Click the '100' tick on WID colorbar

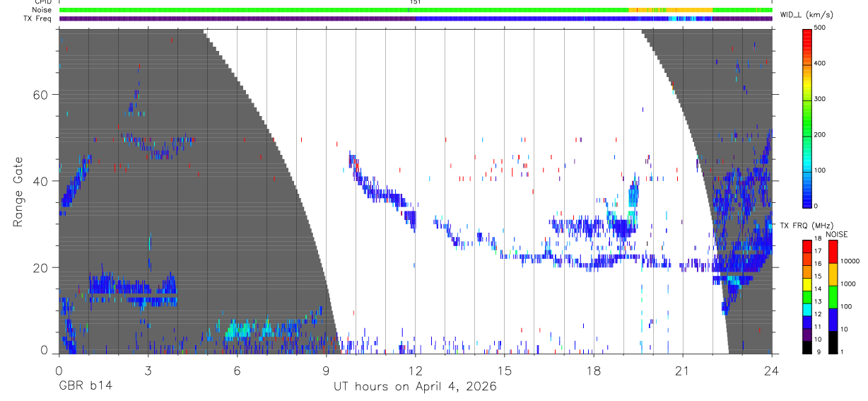(821, 170)
